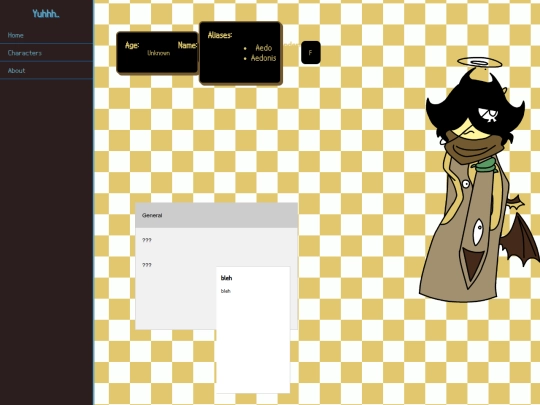Click the Age: label
540x405 pixels.
132,45
